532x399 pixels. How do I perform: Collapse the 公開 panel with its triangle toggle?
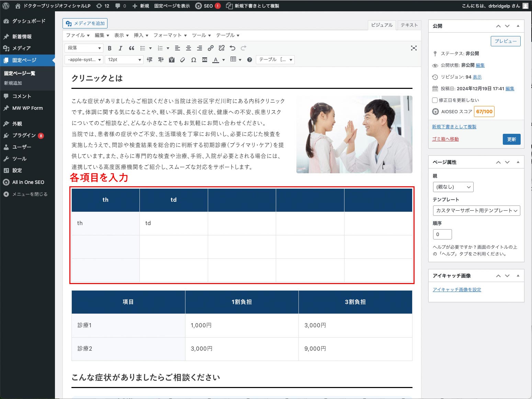click(518, 26)
